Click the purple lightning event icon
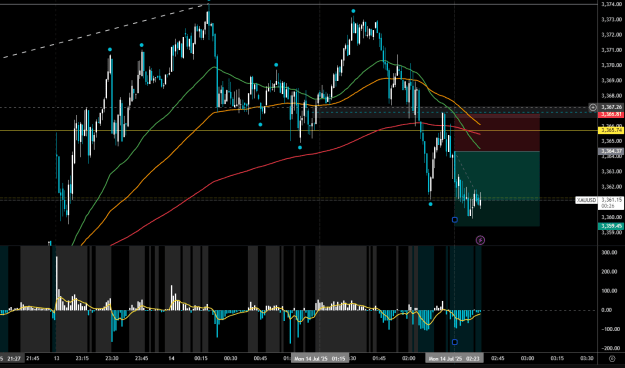The width and height of the screenshot is (625, 368). pos(480,240)
